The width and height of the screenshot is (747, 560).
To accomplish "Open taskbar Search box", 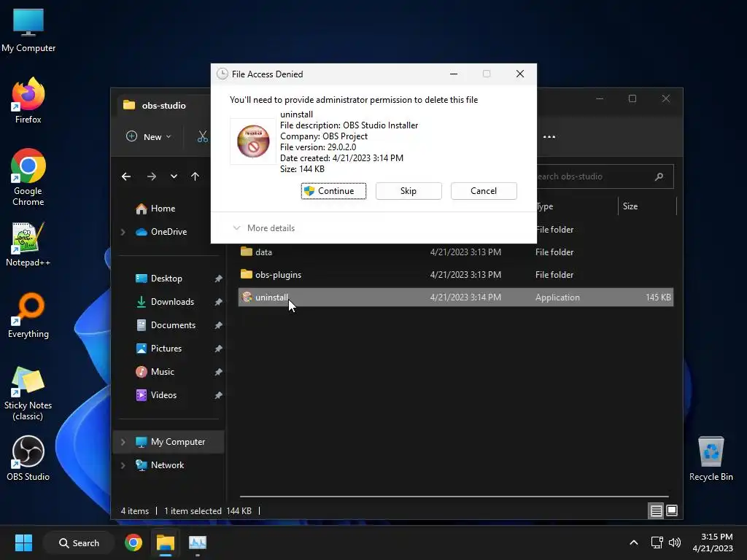I will tap(79, 542).
